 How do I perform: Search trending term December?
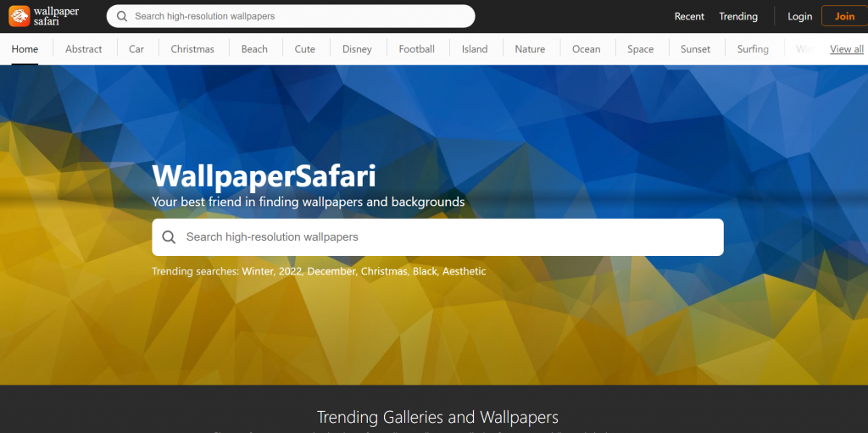coord(332,271)
